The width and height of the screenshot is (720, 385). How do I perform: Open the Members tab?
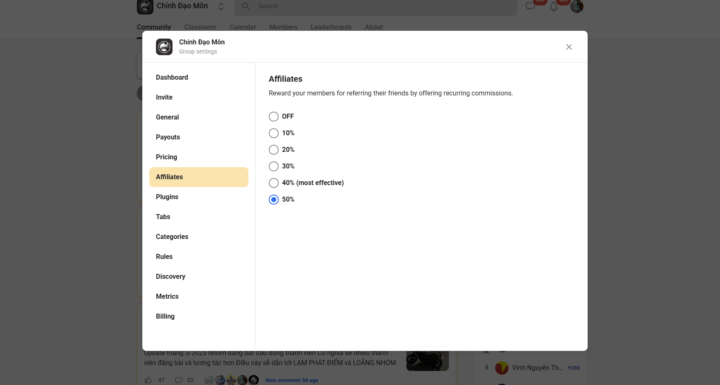[x=283, y=27]
